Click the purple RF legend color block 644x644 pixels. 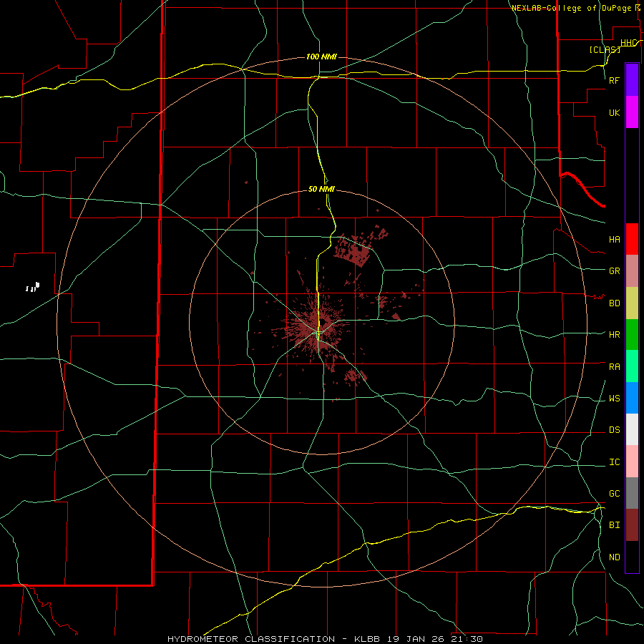point(632,80)
